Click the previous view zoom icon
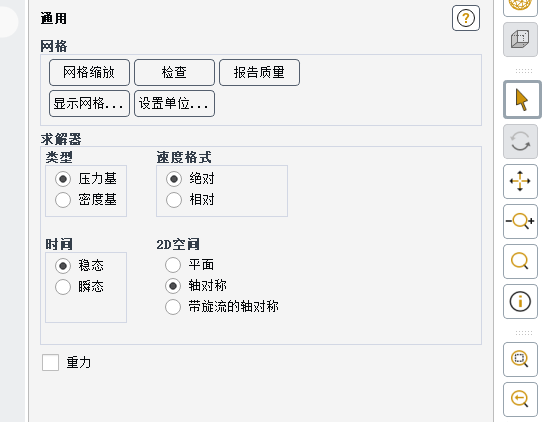The width and height of the screenshot is (543, 422). tap(520, 399)
